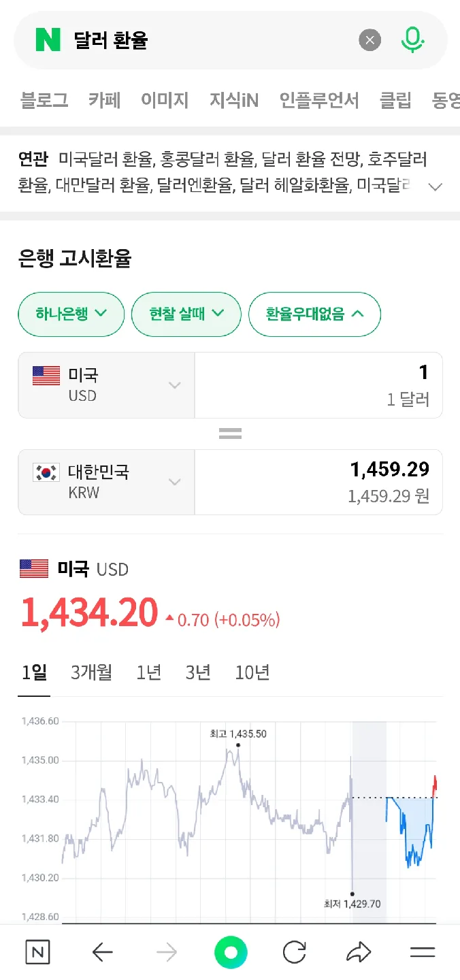
Task: Expand the related searches list
Action: pyautogui.click(x=435, y=186)
